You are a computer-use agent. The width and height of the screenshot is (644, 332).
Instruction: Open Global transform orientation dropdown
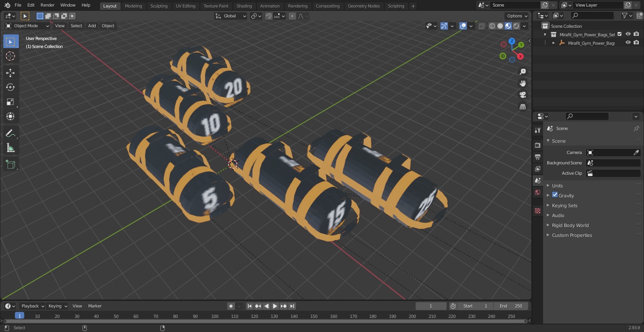(x=231, y=16)
